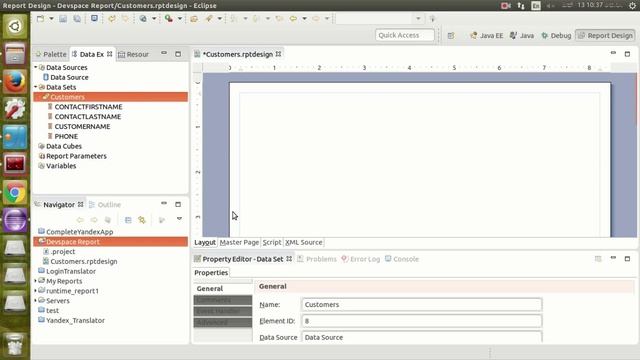Click the Open Perspective icon
Screen dimensions: 640x360
pos(451,36)
